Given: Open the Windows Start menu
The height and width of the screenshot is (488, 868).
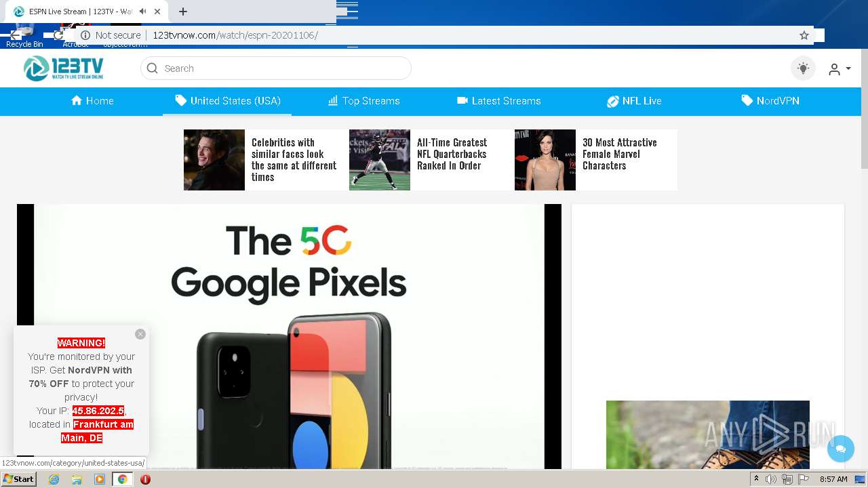Looking at the screenshot, I should click(x=18, y=479).
